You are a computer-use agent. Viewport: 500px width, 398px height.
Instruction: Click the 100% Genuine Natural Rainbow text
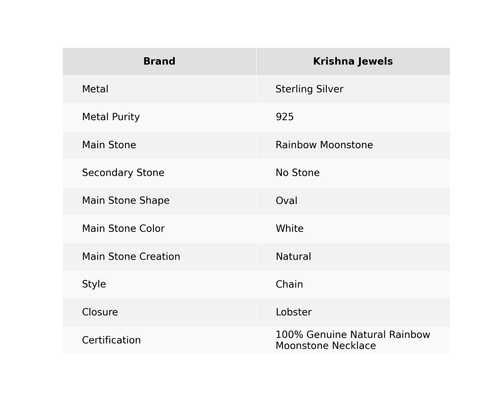pos(353,334)
